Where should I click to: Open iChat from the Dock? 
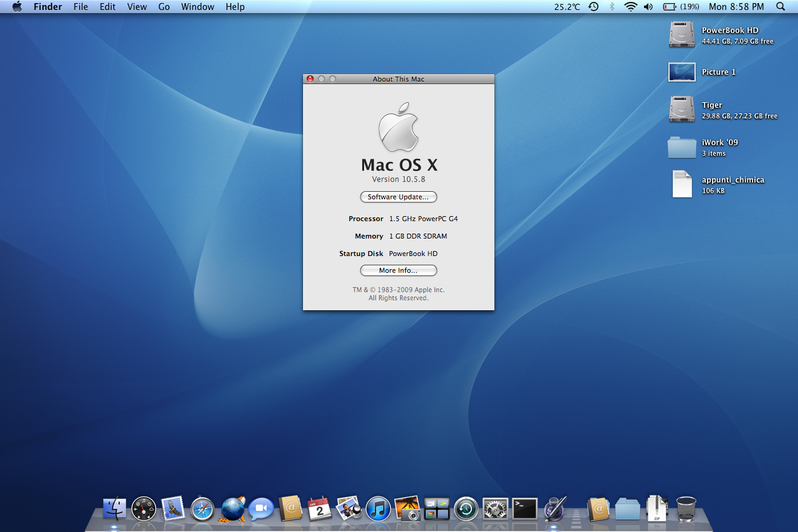pyautogui.click(x=261, y=509)
